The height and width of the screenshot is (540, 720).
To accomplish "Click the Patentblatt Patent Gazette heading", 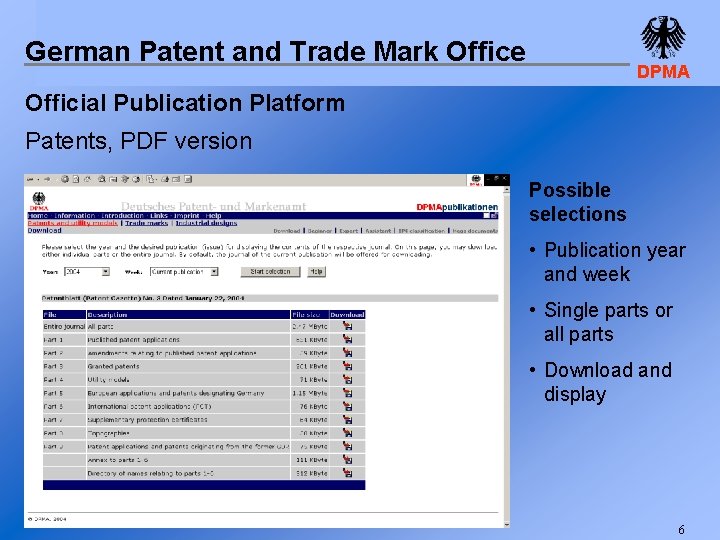I will click(143, 298).
